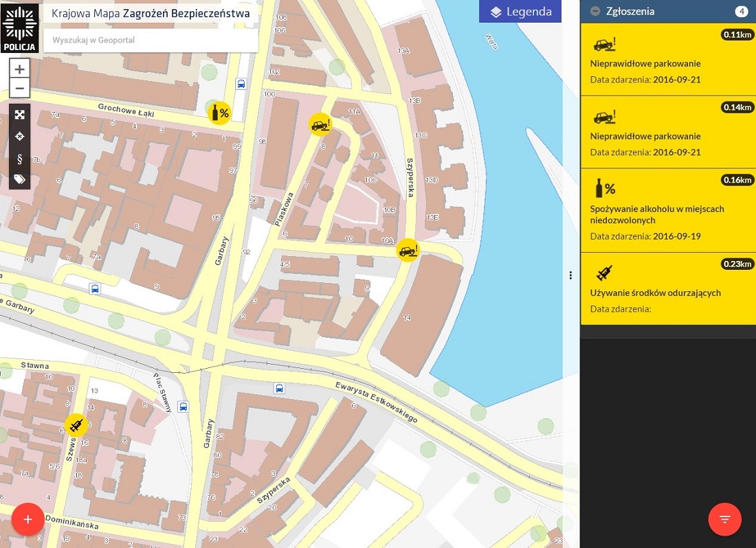Click the locate-me crosshair icon
Screen dimensions: 756x548
point(20,137)
